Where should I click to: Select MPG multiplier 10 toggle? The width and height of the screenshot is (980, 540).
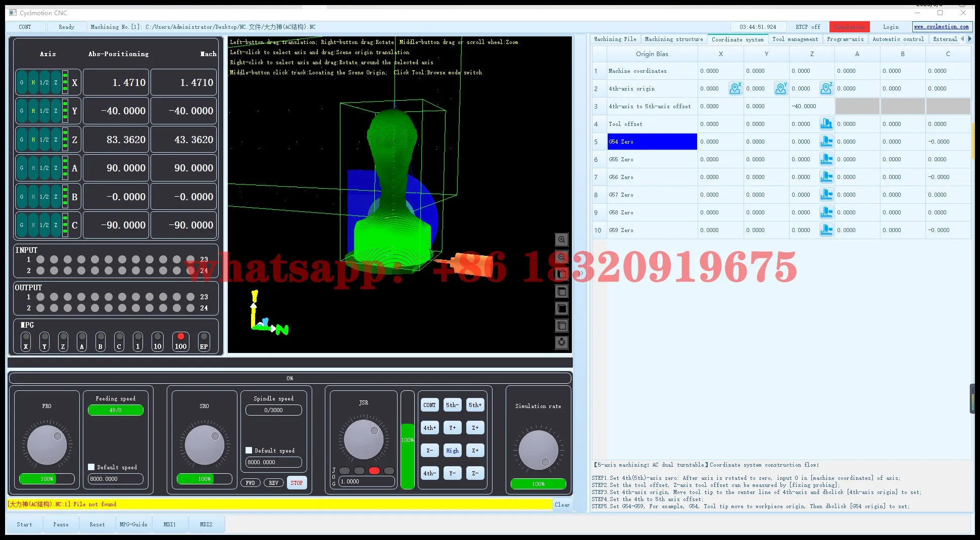click(158, 341)
